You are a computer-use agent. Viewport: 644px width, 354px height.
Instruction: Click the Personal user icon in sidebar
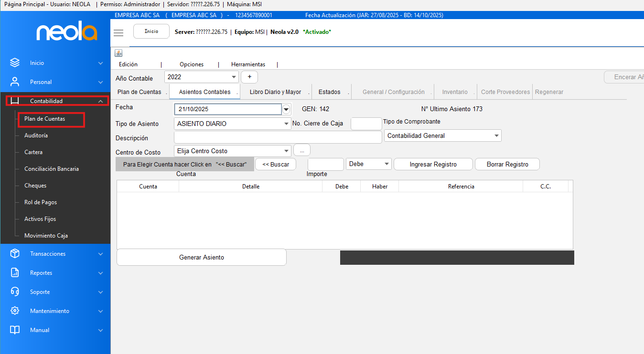[15, 82]
